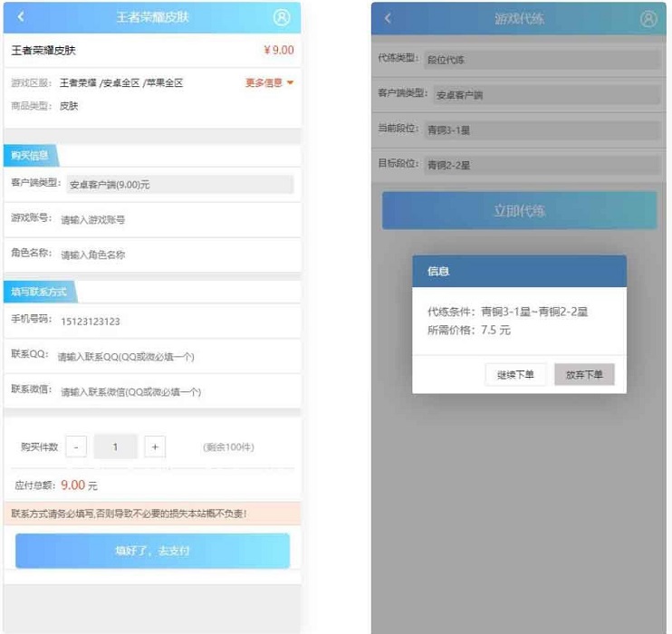The image size is (672, 634).
Task: Click the 联系方式请务必填写 warning notice
Action: (x=152, y=514)
